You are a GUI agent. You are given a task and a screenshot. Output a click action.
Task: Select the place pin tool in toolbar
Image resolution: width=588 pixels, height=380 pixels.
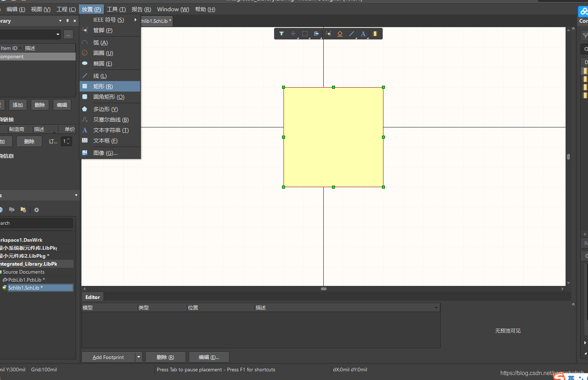pos(328,34)
